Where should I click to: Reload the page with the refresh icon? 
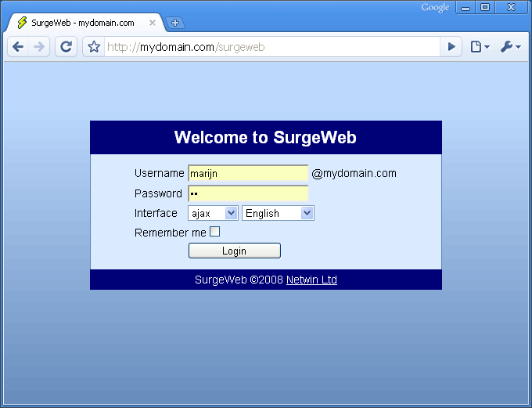point(66,47)
